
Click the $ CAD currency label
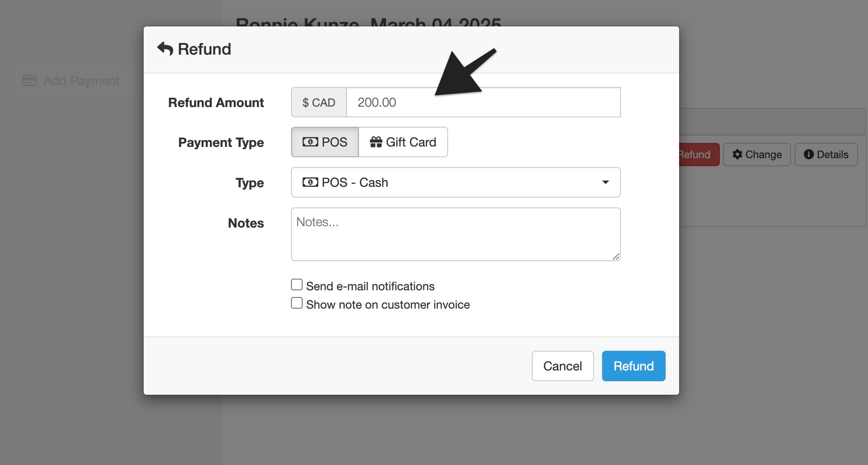[319, 102]
